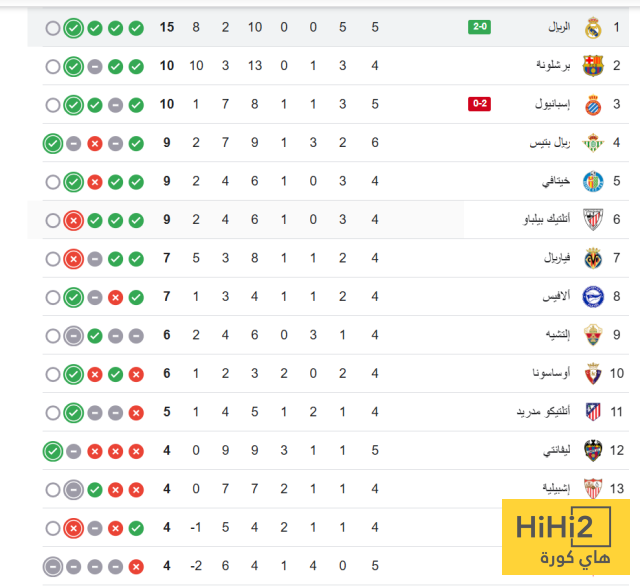Click Athletic Bilbao's highlighted red loss indicator
The height and width of the screenshot is (586, 640).
(73, 221)
